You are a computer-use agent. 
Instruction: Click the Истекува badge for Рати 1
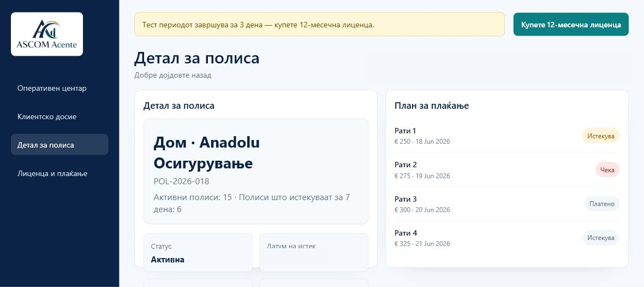pos(600,136)
